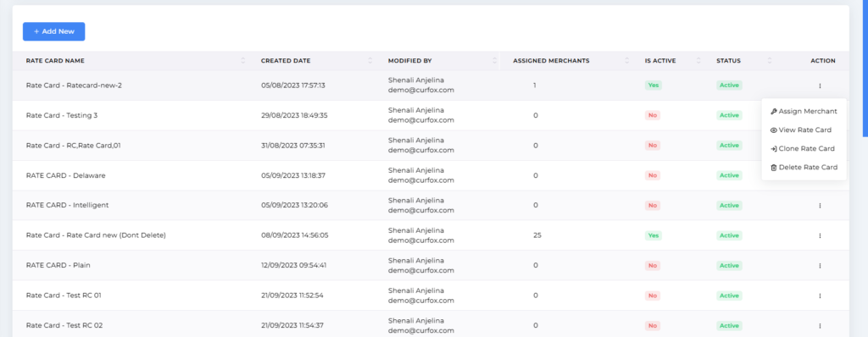This screenshot has height=337, width=868.
Task: Select View Rate Card menu entry
Action: click(x=801, y=130)
